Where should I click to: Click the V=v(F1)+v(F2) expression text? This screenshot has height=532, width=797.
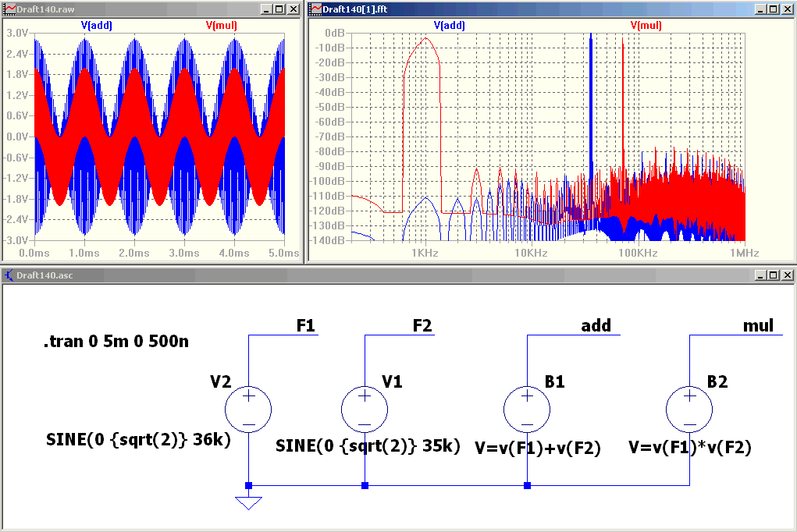[x=538, y=449]
